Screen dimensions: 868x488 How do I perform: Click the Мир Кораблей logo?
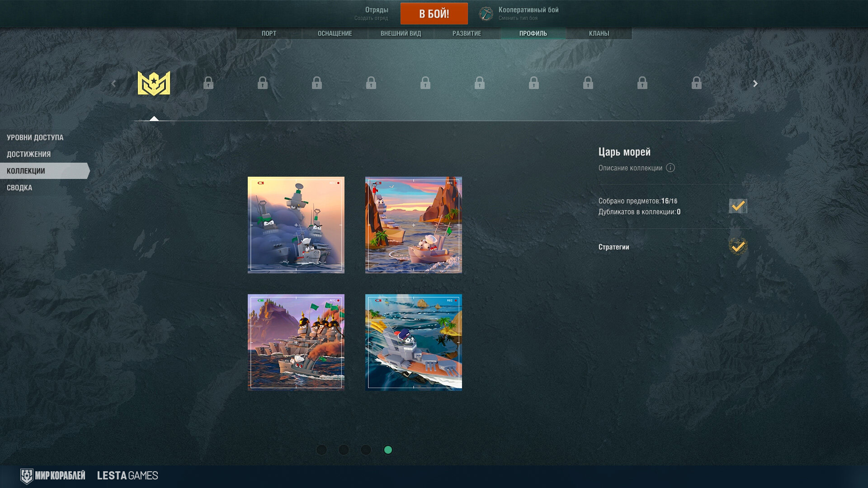pyautogui.click(x=53, y=476)
